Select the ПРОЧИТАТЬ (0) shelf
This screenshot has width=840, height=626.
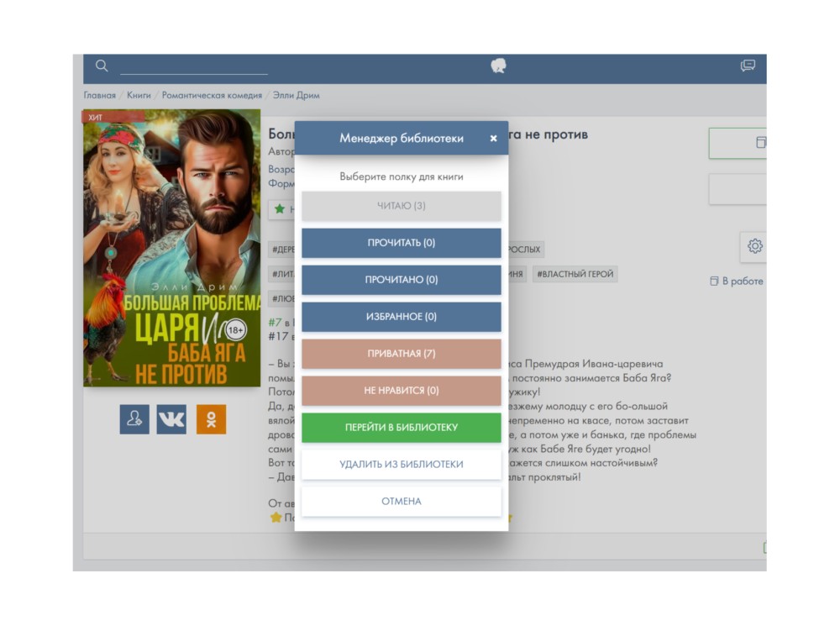(401, 243)
